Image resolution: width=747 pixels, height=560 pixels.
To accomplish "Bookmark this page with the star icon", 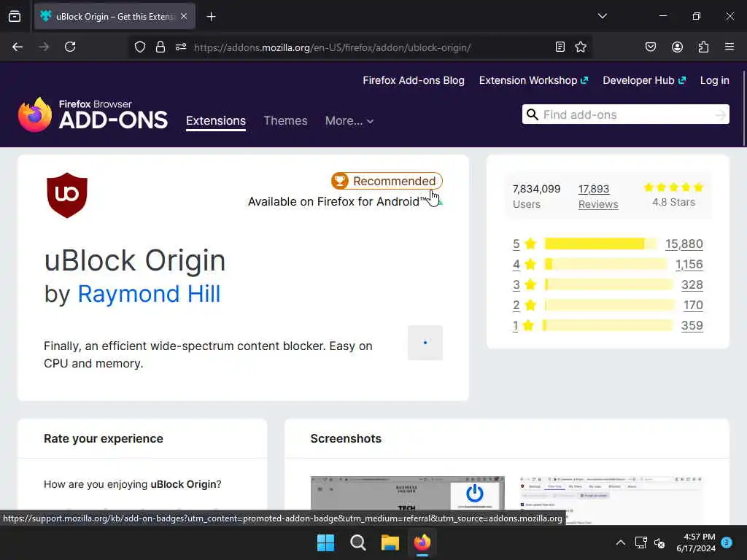I will coord(580,47).
